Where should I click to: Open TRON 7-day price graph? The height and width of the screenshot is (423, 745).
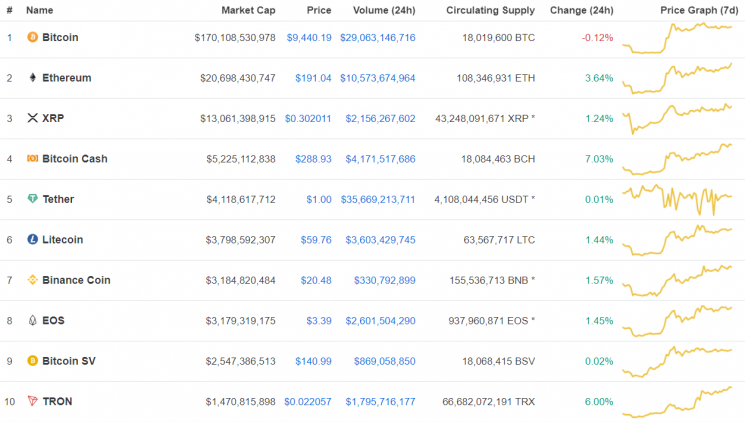tap(677, 402)
